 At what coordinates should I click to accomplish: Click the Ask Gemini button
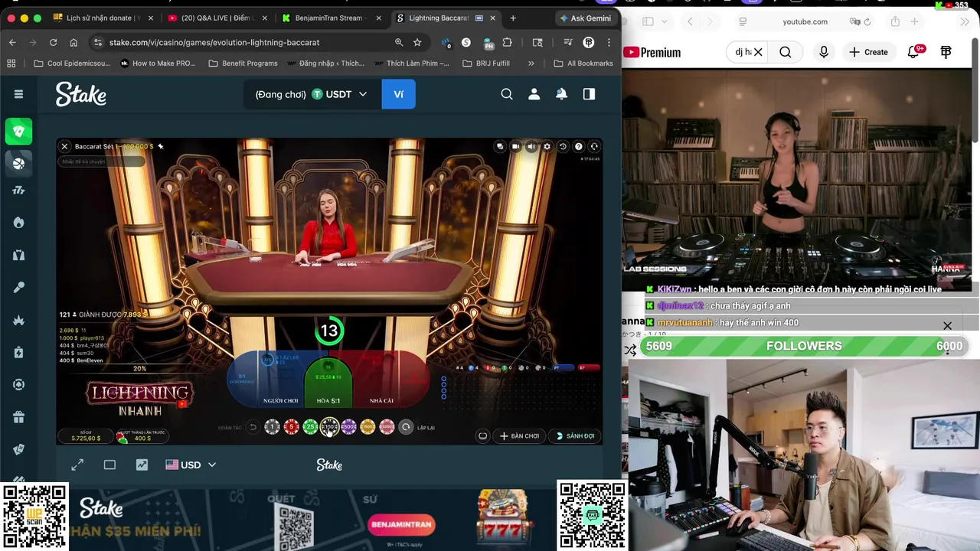click(586, 18)
